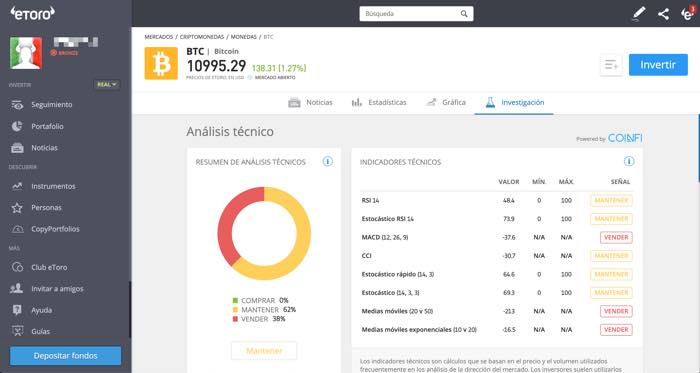Click VENDER signal for MACD (12, 26, 9)
This screenshot has height=373, width=700.
616,237
